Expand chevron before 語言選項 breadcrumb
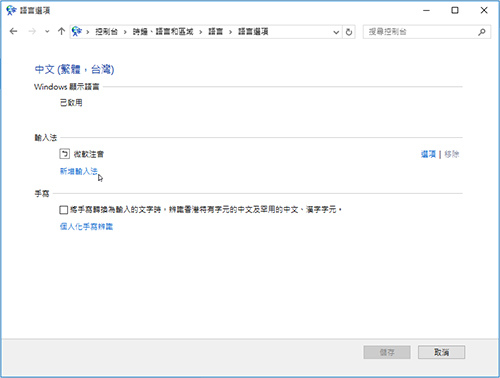This screenshot has width=500, height=378. tap(230, 32)
